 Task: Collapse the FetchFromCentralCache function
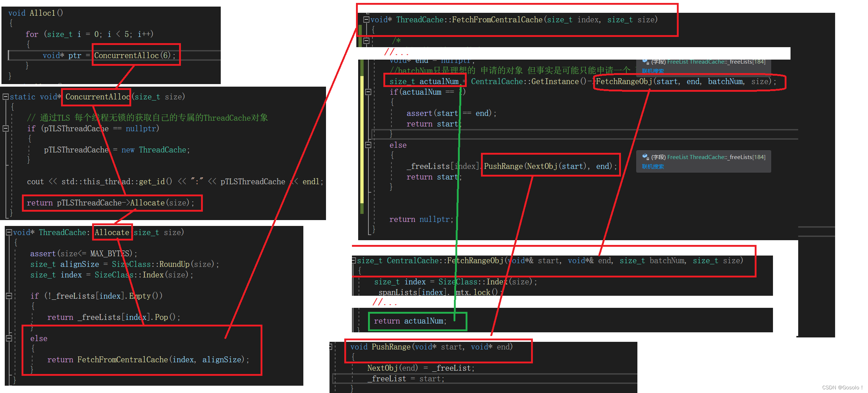click(366, 19)
